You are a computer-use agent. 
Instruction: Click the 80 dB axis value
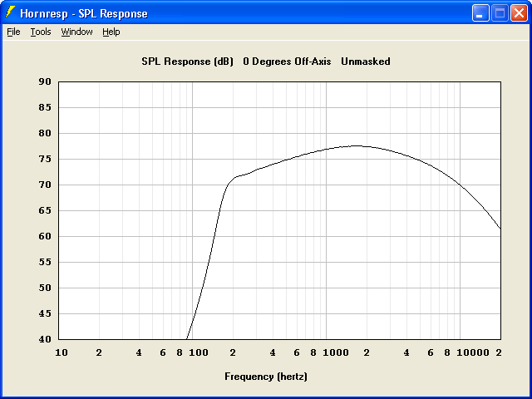[x=44, y=133]
